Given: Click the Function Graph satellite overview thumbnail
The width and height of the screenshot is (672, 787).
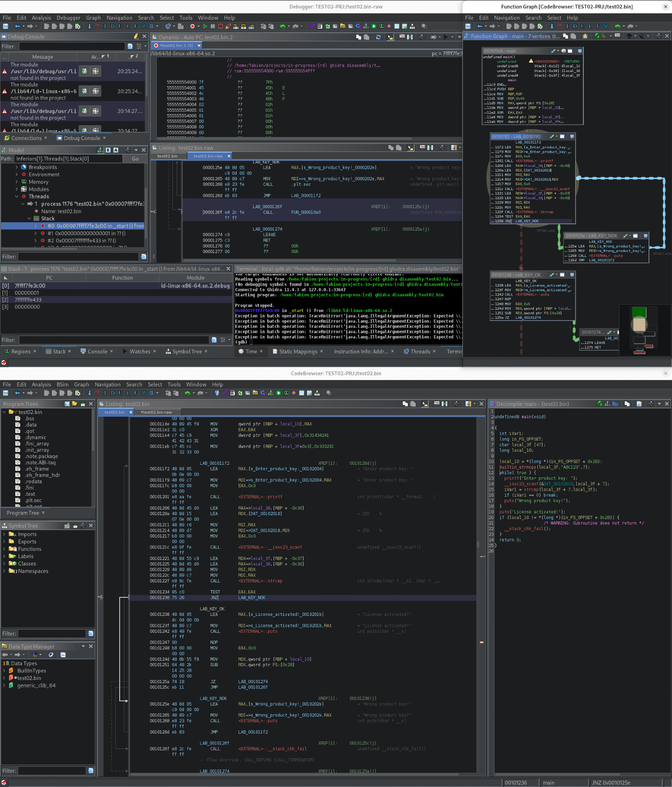Looking at the screenshot, I should [644, 331].
